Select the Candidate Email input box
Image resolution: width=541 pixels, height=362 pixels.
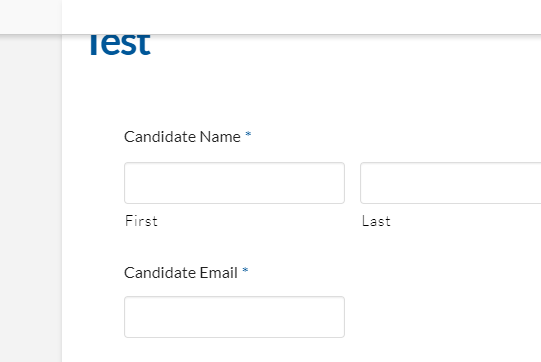[x=234, y=317]
